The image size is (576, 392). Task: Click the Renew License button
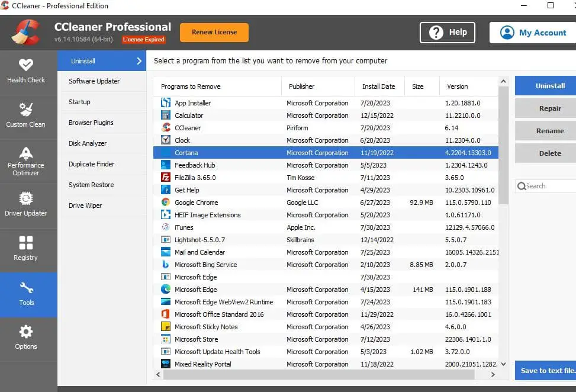click(x=214, y=33)
